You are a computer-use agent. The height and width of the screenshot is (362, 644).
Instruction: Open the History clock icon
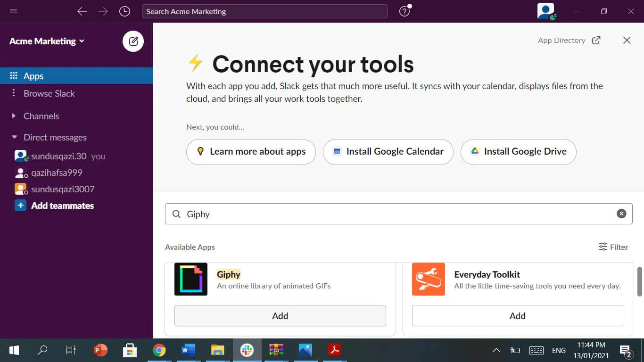pyautogui.click(x=124, y=11)
